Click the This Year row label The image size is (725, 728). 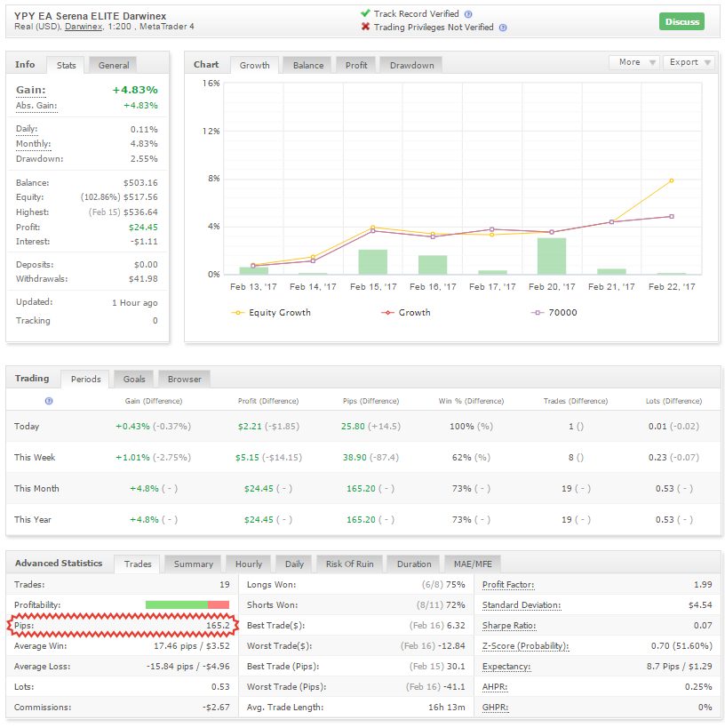pyautogui.click(x=33, y=520)
